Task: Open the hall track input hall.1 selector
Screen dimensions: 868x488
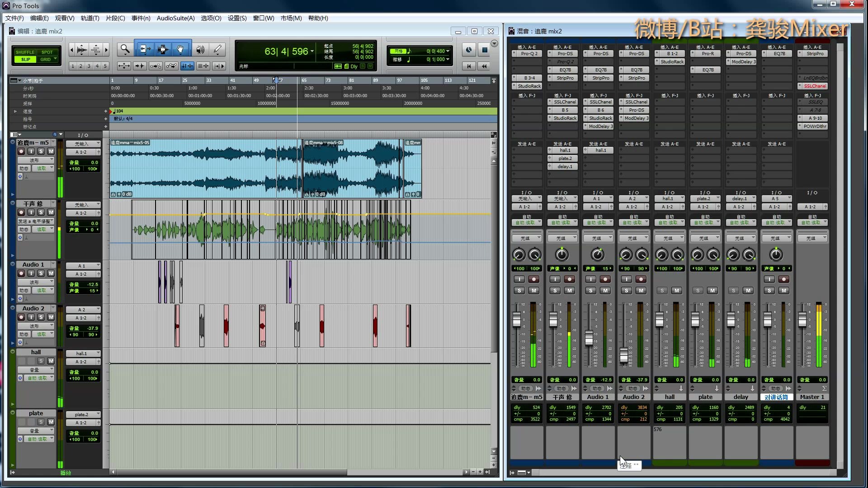Action: click(x=83, y=353)
